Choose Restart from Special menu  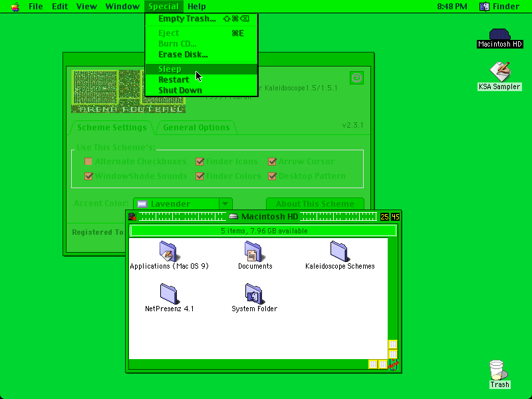coord(201,80)
